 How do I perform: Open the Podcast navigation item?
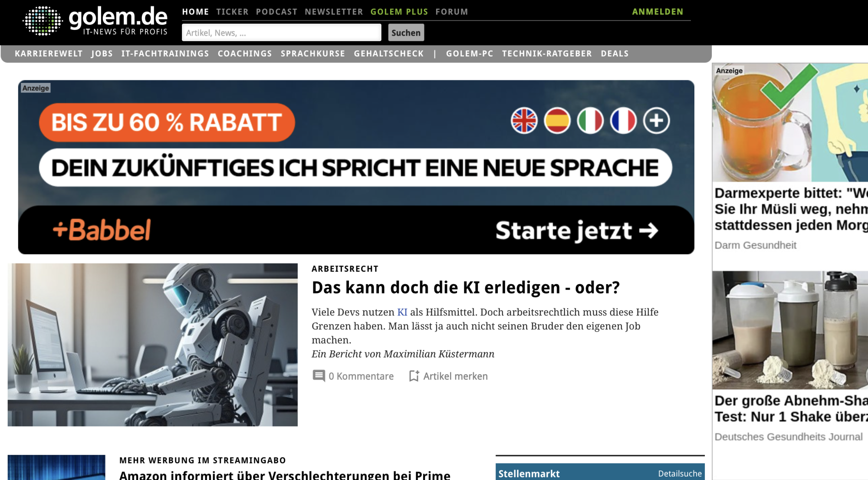point(276,12)
